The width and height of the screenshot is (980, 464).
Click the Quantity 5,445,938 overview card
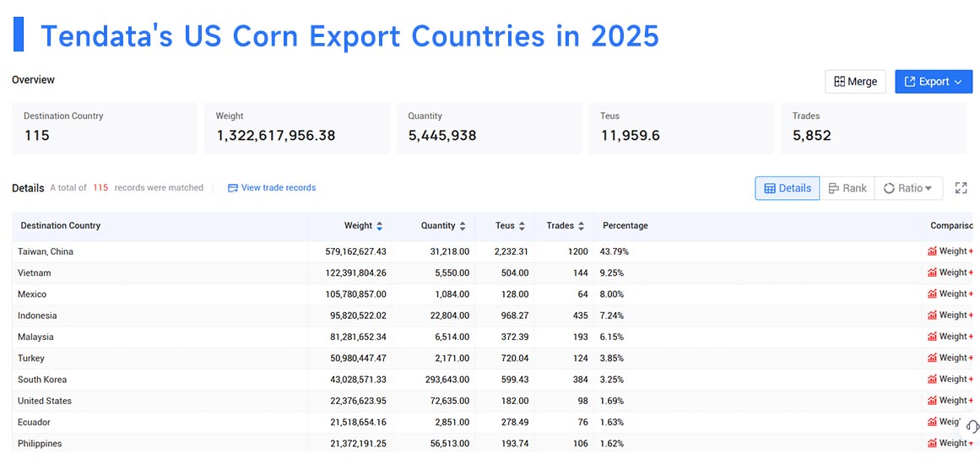(x=489, y=128)
